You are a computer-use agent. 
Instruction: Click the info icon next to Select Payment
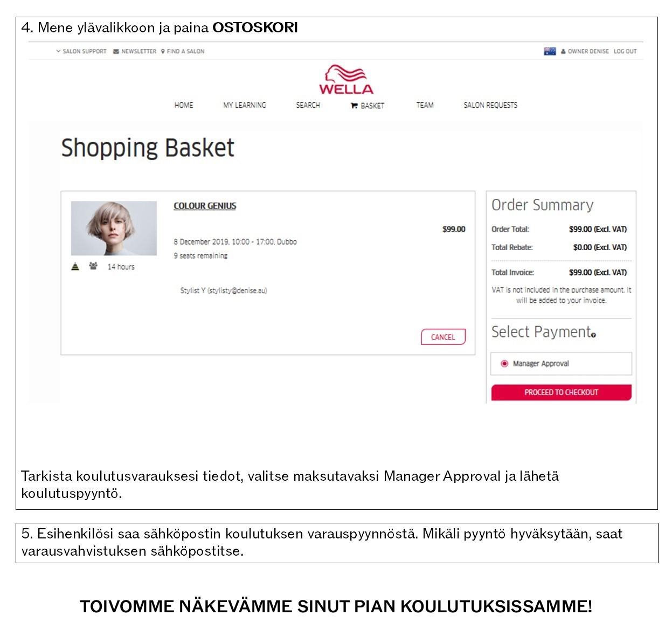(x=593, y=335)
